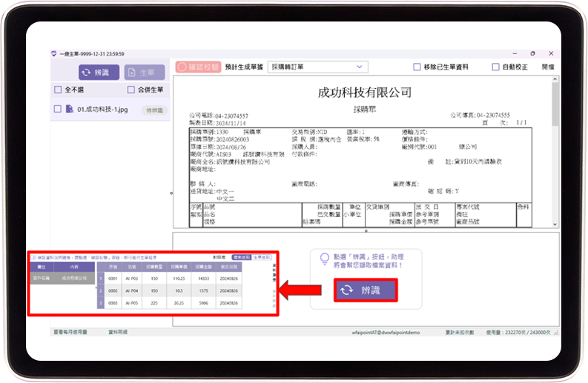This screenshot has height=383, width=588.
Task: Open 資料明細 in the status bar
Action: pyautogui.click(x=119, y=333)
